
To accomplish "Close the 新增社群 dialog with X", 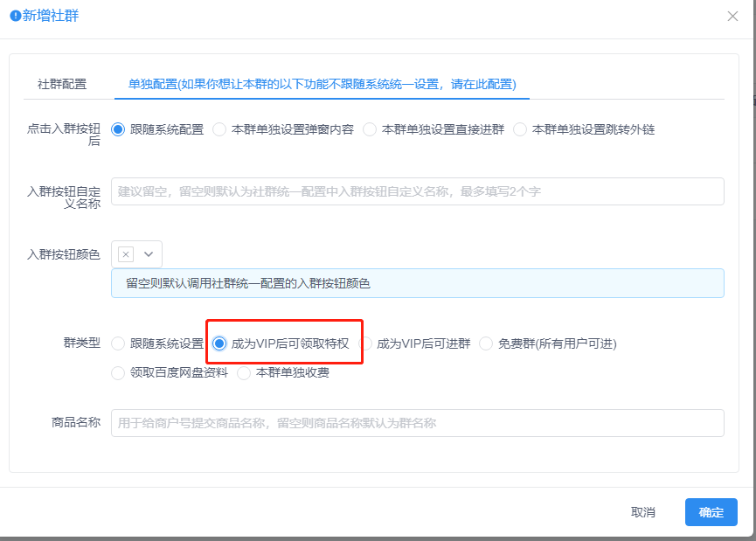I will pos(732,17).
